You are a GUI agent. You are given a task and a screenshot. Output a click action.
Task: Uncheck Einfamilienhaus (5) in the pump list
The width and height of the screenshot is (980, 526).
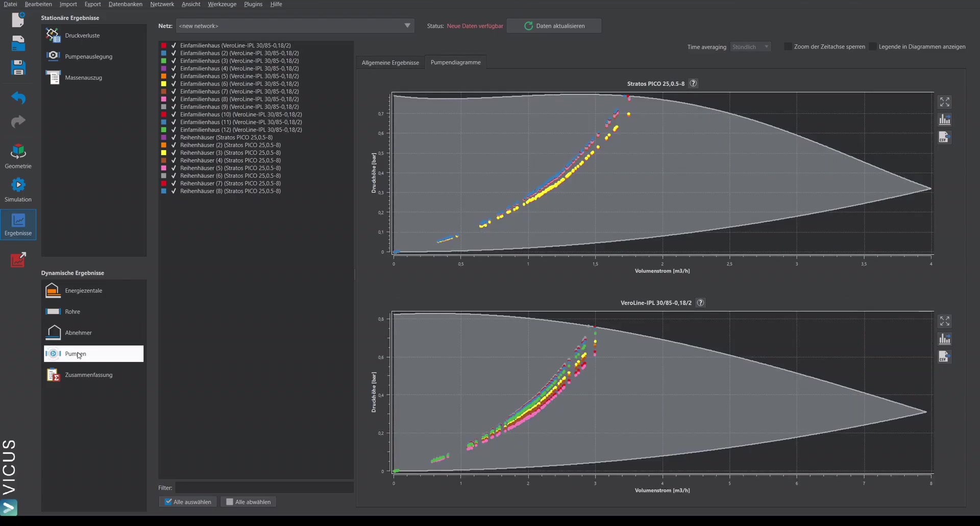point(174,76)
